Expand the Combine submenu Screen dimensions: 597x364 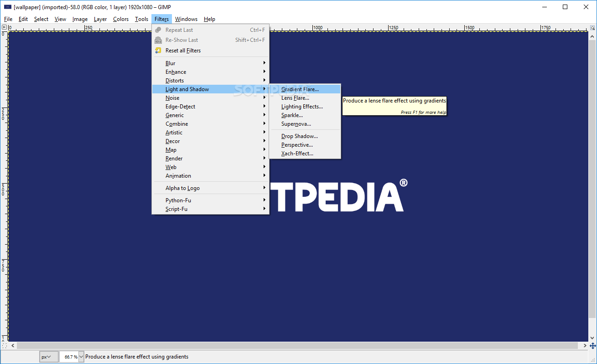[210, 124]
